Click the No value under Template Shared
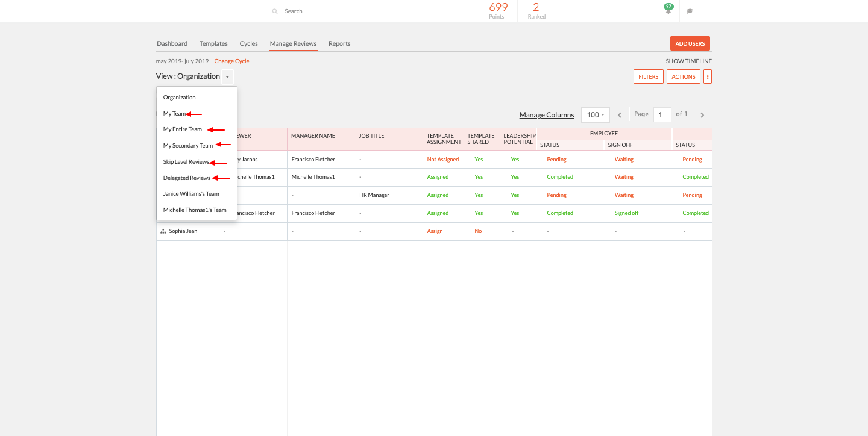 point(478,231)
